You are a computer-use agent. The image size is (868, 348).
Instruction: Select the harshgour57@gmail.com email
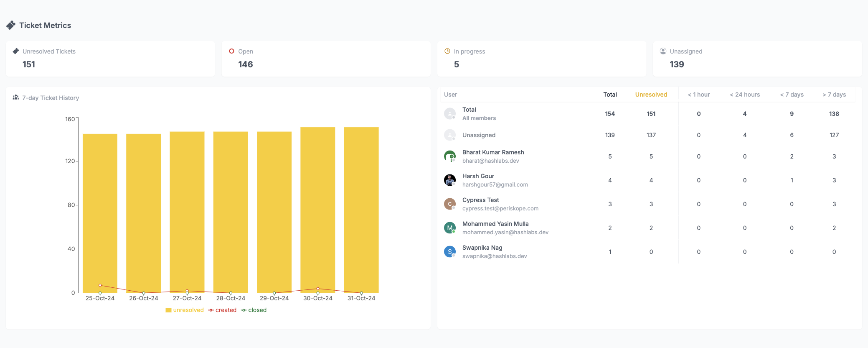tap(495, 184)
